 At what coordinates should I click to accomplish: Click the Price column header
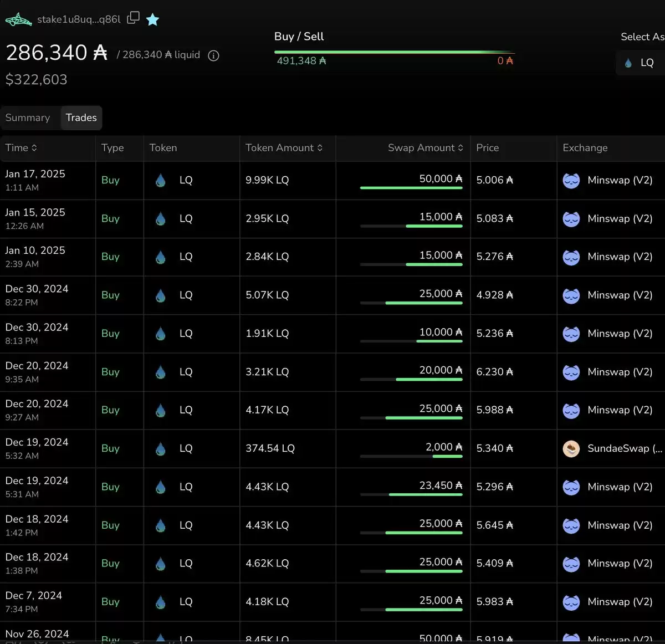coord(488,148)
